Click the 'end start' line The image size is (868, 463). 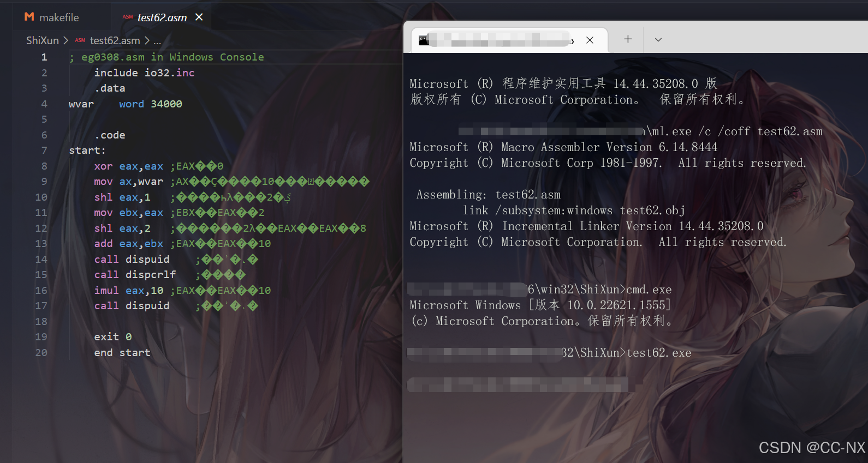point(122,353)
